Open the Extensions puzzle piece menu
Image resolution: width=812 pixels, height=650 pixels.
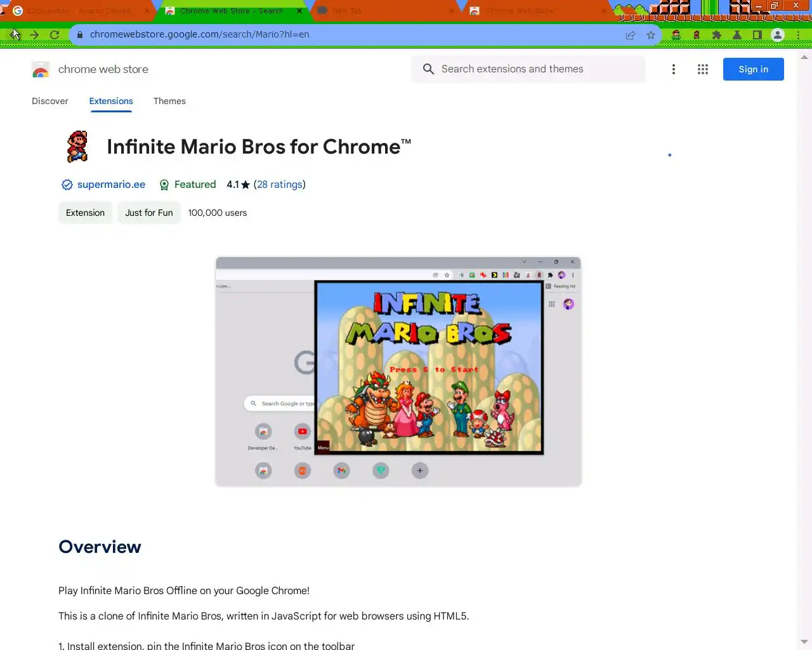(717, 35)
